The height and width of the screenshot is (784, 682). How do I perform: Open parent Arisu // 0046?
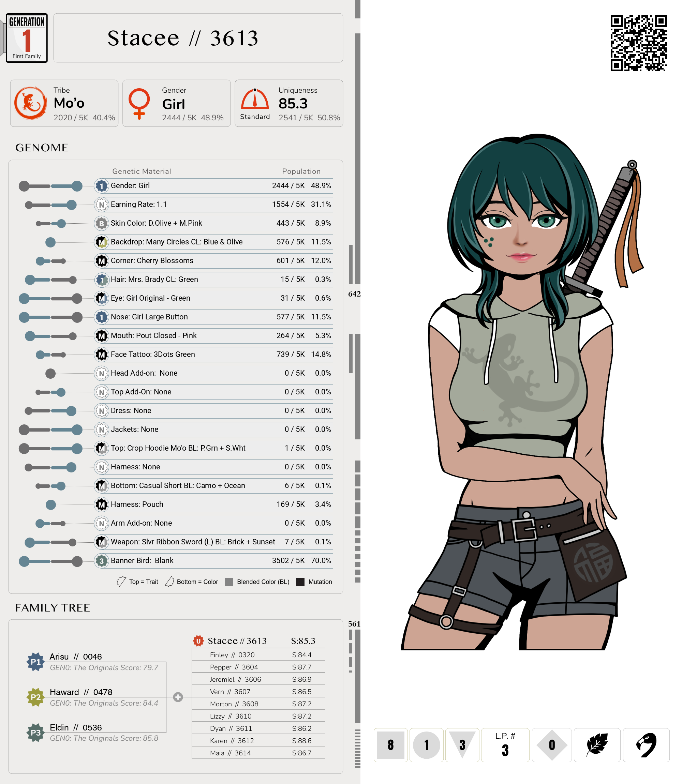coord(76,657)
